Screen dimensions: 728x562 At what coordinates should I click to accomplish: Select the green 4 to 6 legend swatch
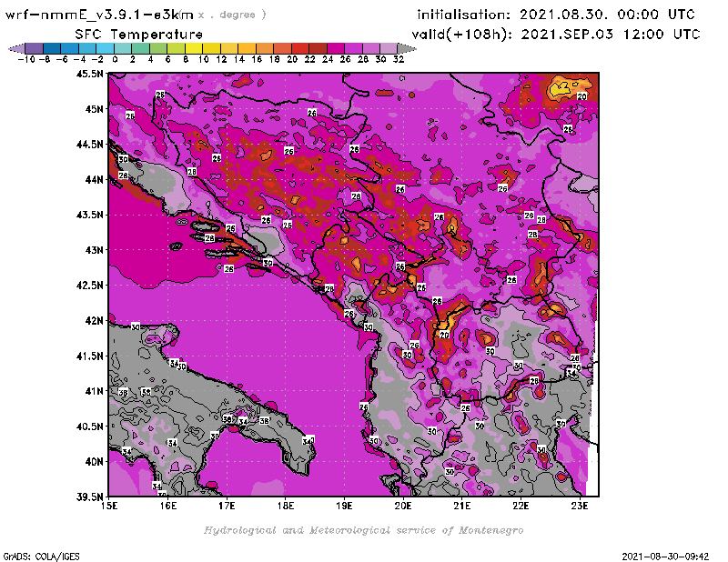(x=158, y=48)
